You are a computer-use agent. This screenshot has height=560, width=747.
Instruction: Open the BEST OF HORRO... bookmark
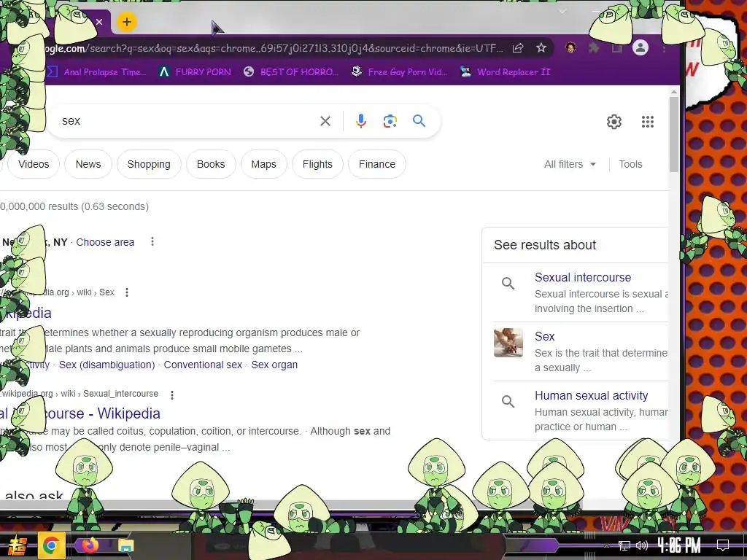pyautogui.click(x=290, y=72)
